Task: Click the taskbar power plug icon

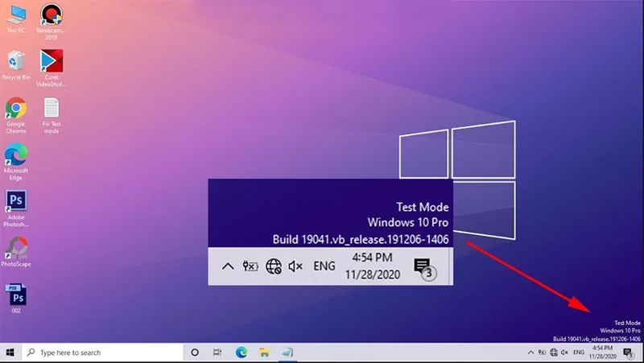Action: click(542, 353)
